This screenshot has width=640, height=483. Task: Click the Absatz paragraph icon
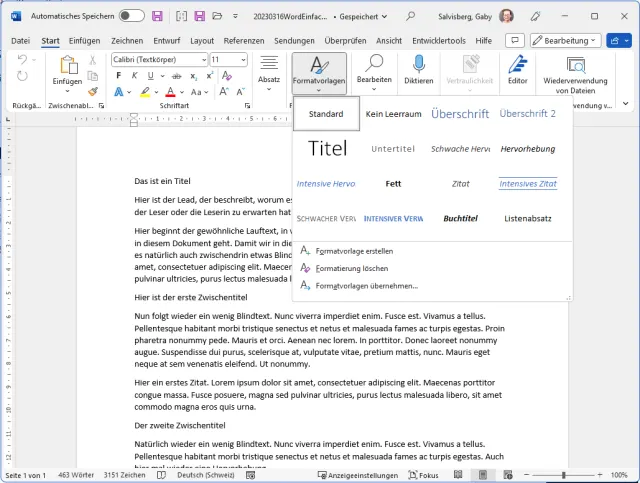(x=269, y=64)
